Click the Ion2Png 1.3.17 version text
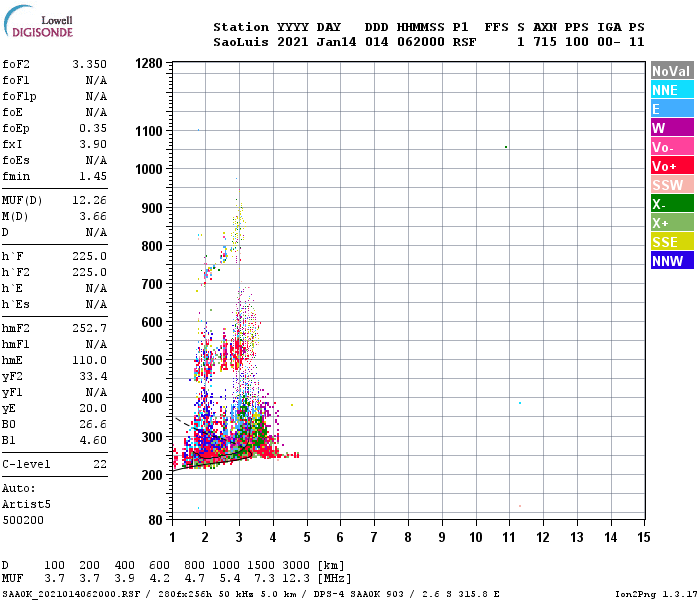Image resolution: width=700 pixels, height=600 pixels. 656,594
